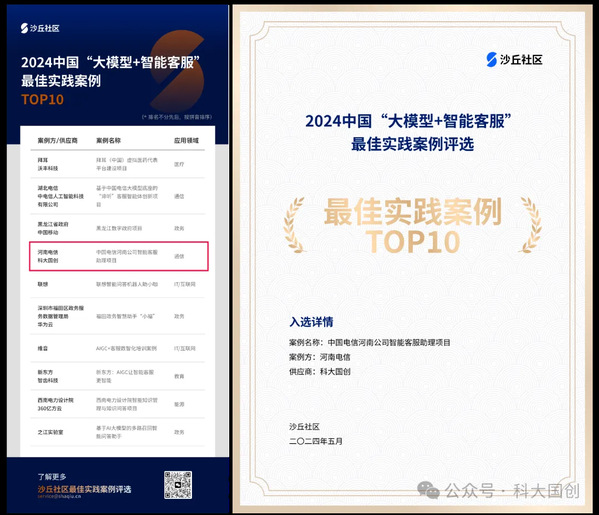Select 联想 in the table
Screen dimensions: 599x515
click(x=43, y=284)
